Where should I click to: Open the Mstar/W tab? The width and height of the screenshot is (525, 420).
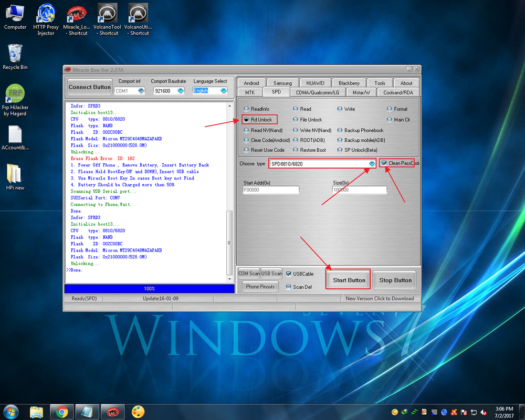click(x=361, y=92)
